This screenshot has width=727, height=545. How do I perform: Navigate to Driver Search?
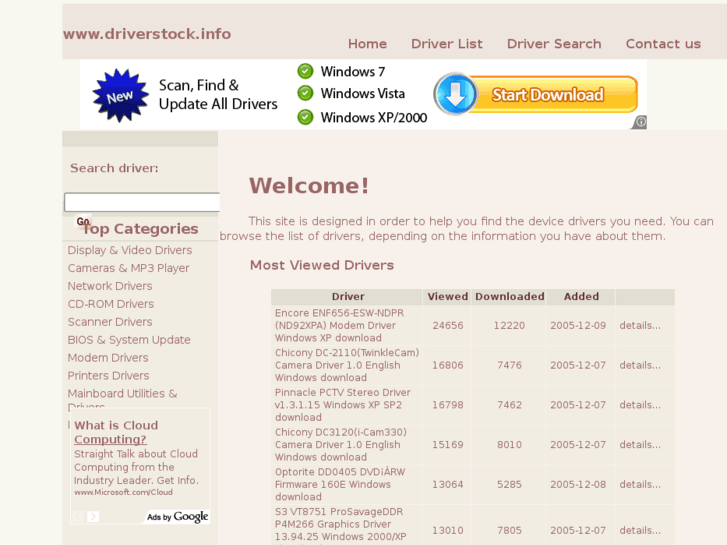pos(553,44)
